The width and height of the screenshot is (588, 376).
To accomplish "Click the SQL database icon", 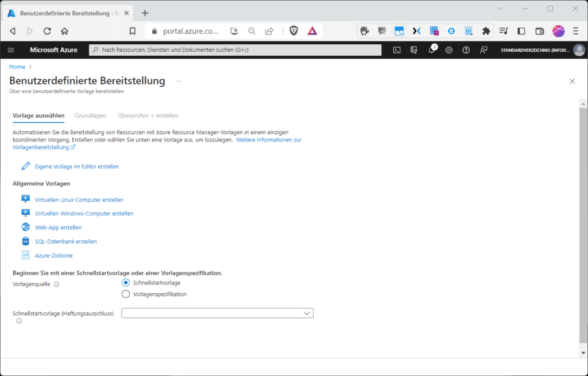I will (25, 241).
